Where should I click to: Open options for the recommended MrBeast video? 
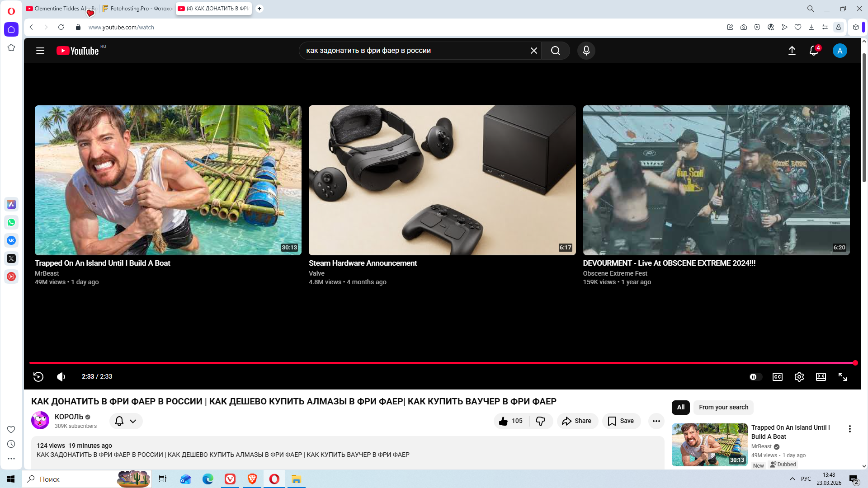(849, 429)
